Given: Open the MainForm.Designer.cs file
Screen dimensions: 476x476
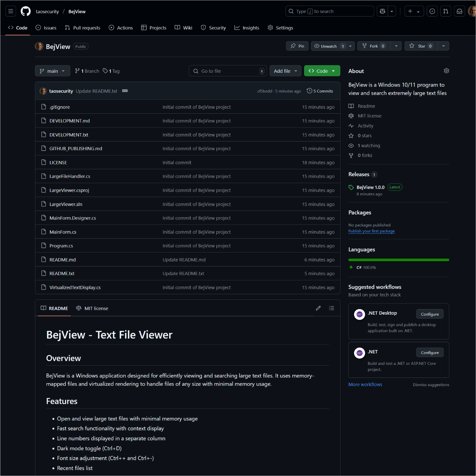Looking at the screenshot, I should 73,218.
